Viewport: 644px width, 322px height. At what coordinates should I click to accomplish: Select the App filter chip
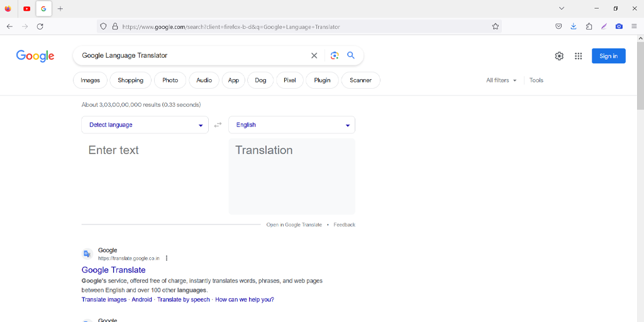click(x=233, y=80)
